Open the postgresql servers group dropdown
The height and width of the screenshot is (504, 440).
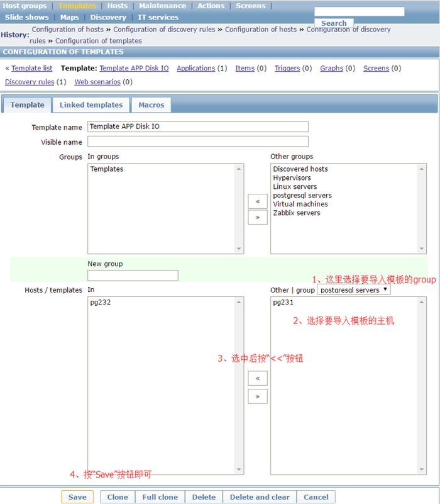tap(353, 290)
